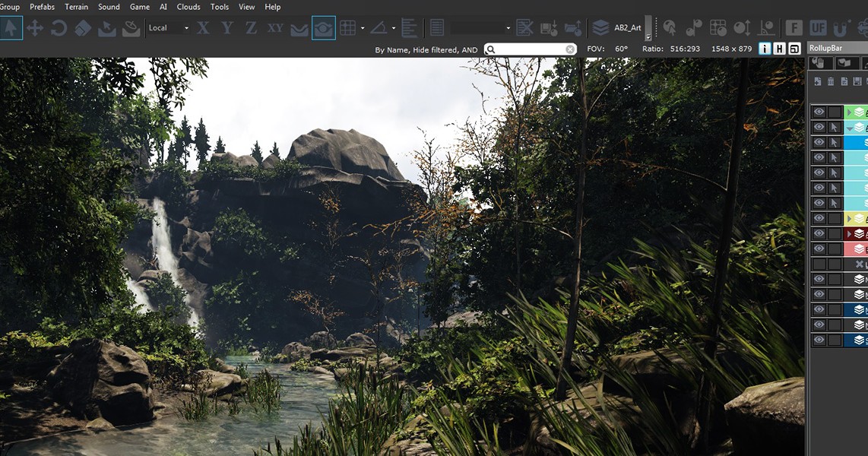This screenshot has width=868, height=456.
Task: Click the layers stack icon in toolbar
Action: pyautogui.click(x=600, y=27)
